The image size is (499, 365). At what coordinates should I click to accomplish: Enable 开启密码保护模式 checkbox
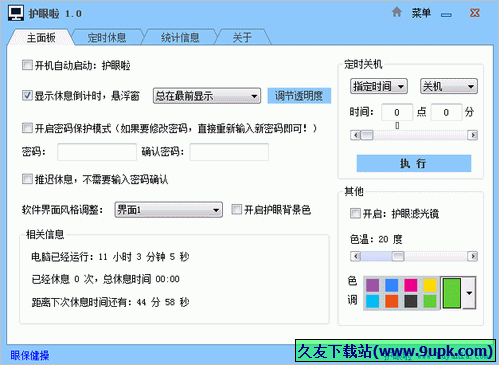pyautogui.click(x=27, y=128)
